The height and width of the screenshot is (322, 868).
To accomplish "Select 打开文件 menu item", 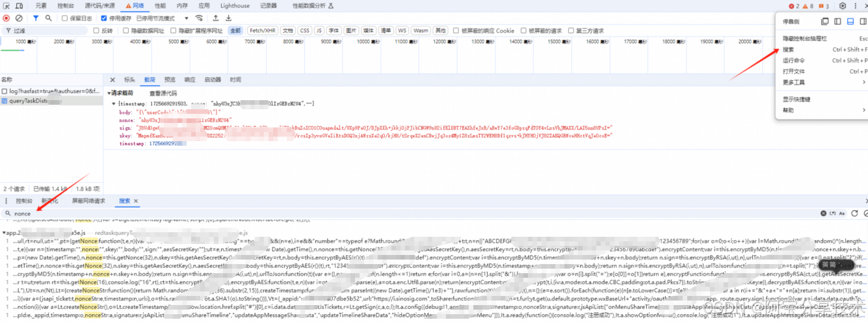I will point(824,72).
